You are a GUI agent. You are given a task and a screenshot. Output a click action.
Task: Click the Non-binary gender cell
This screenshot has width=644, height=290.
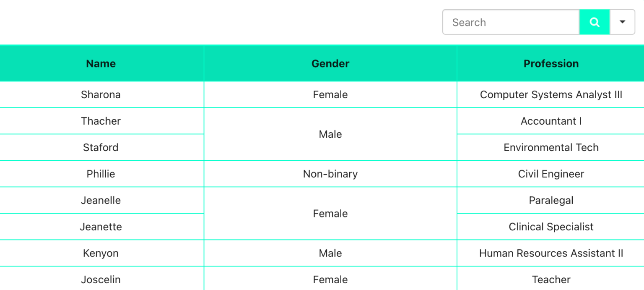pyautogui.click(x=330, y=174)
